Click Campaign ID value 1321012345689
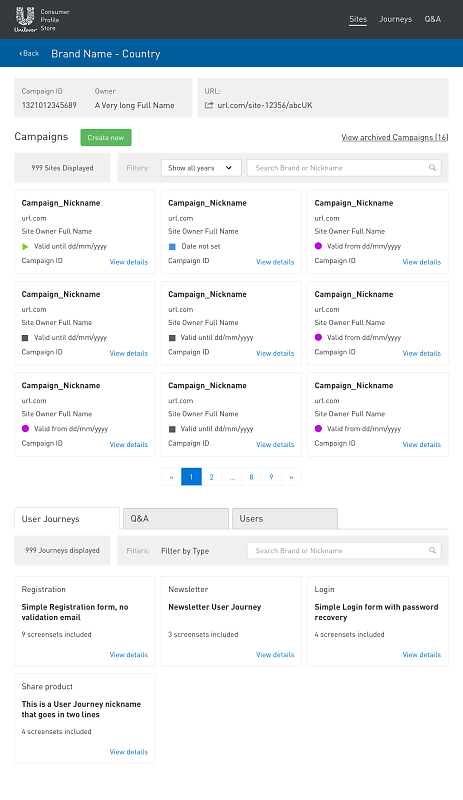The height and width of the screenshot is (800, 463). pos(49,105)
